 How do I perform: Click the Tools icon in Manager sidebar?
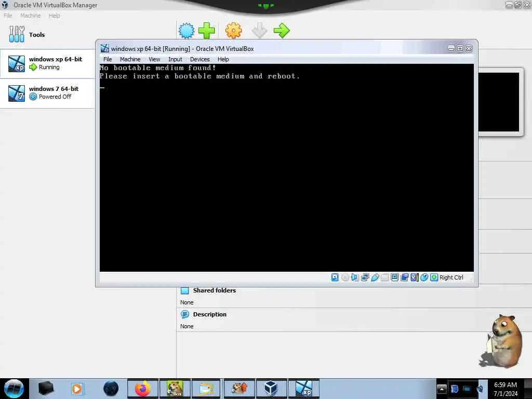(17, 34)
